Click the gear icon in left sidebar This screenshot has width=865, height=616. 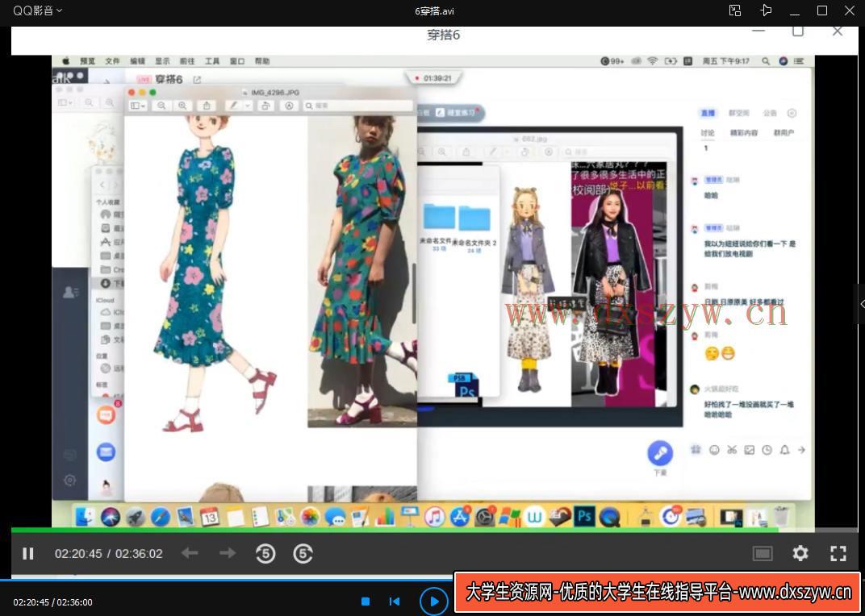tap(69, 480)
